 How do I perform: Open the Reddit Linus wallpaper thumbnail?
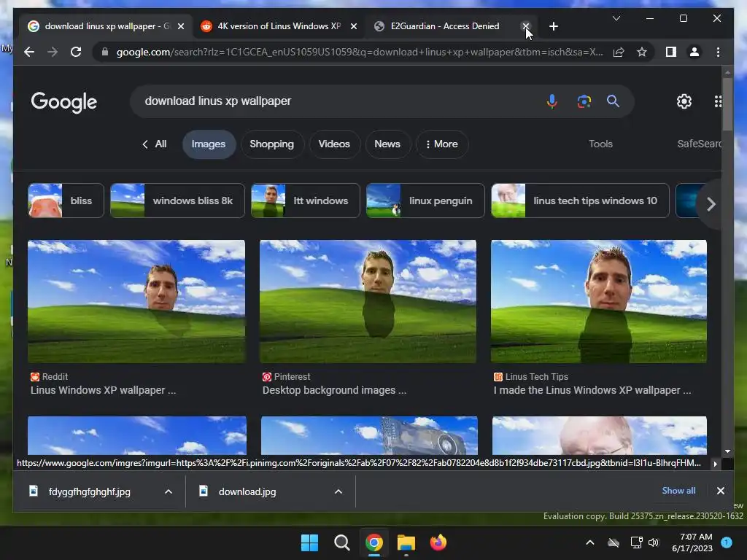[x=136, y=301]
